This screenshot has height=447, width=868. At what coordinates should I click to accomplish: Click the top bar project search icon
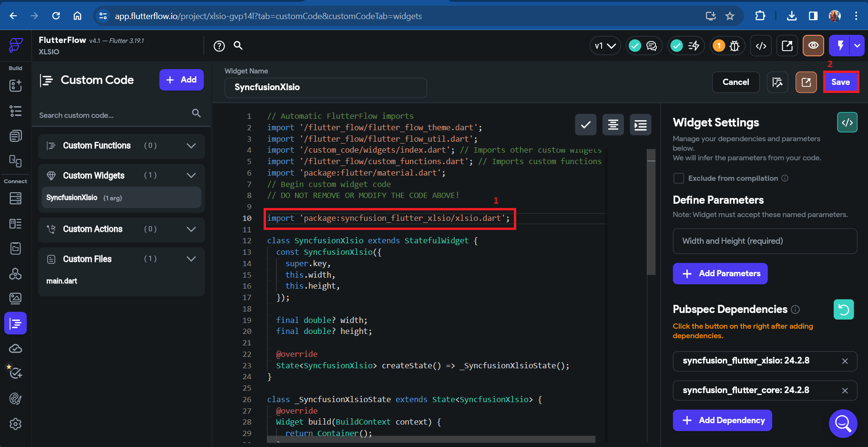click(x=238, y=45)
